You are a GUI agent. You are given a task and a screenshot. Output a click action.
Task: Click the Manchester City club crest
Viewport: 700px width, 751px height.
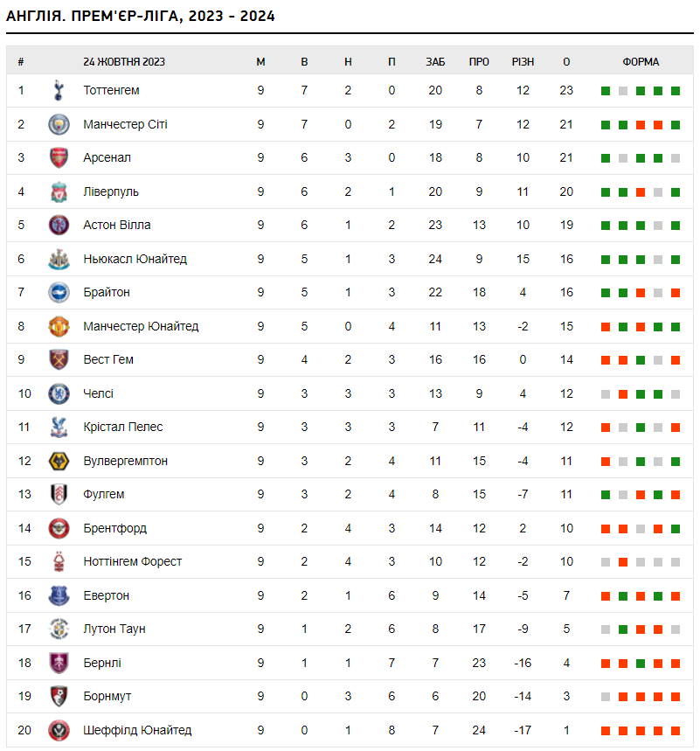pos(59,124)
